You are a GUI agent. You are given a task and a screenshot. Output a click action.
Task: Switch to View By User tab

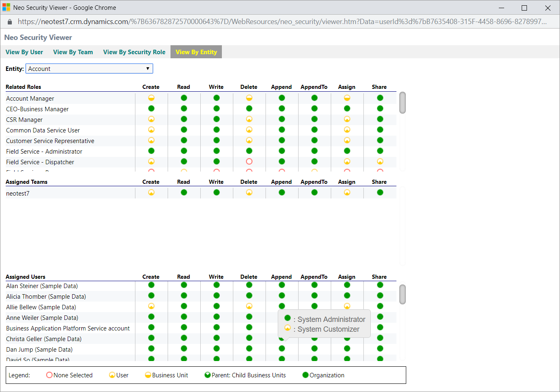click(24, 52)
